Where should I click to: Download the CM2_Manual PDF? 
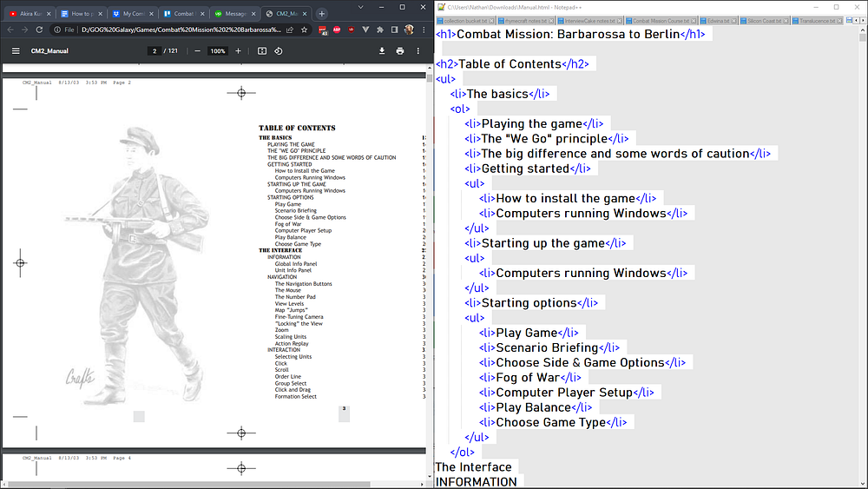point(382,51)
